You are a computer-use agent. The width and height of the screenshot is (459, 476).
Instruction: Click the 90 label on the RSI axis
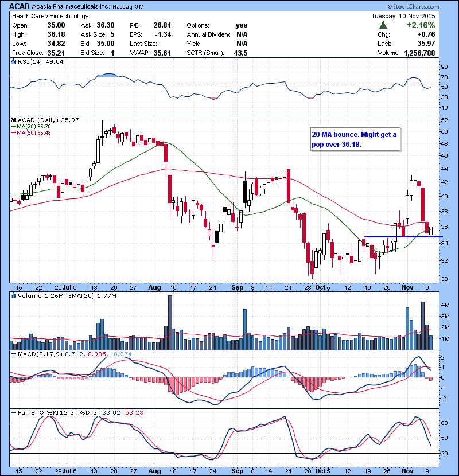pyautogui.click(x=444, y=67)
